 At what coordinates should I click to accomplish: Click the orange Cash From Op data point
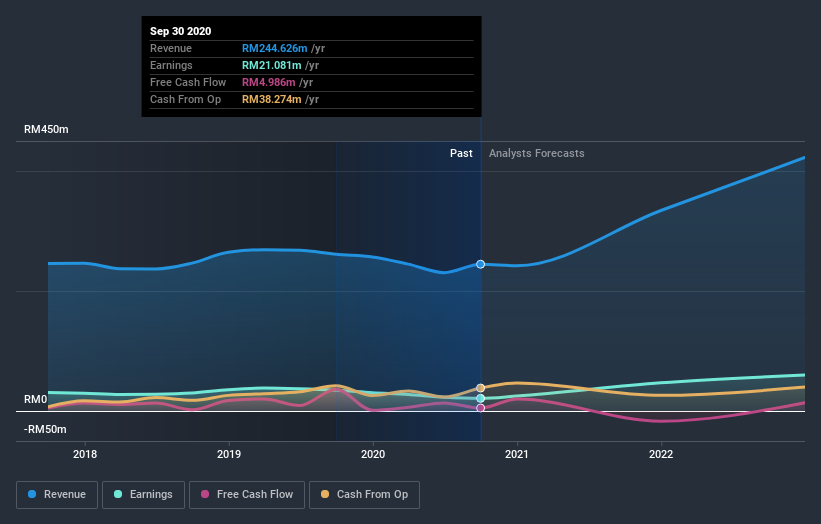[480, 388]
